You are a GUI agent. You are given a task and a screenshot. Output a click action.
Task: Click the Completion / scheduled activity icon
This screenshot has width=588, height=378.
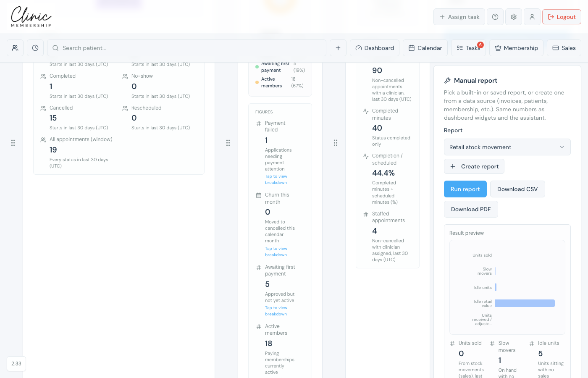point(366,156)
